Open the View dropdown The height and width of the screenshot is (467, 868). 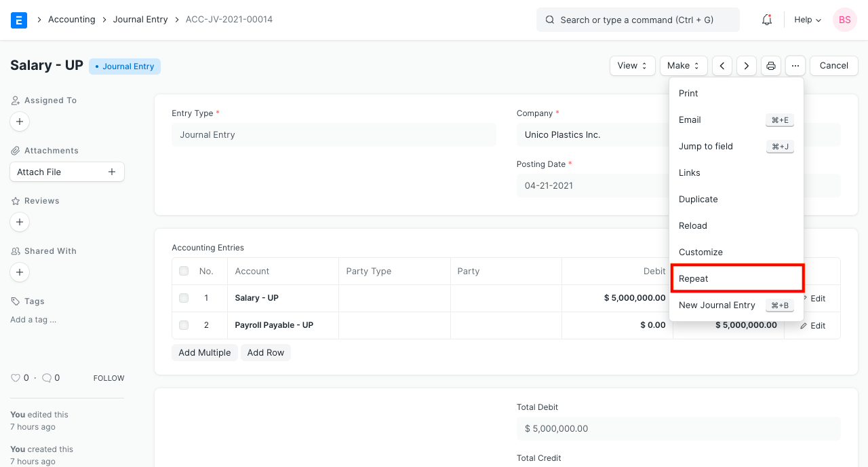pos(632,65)
